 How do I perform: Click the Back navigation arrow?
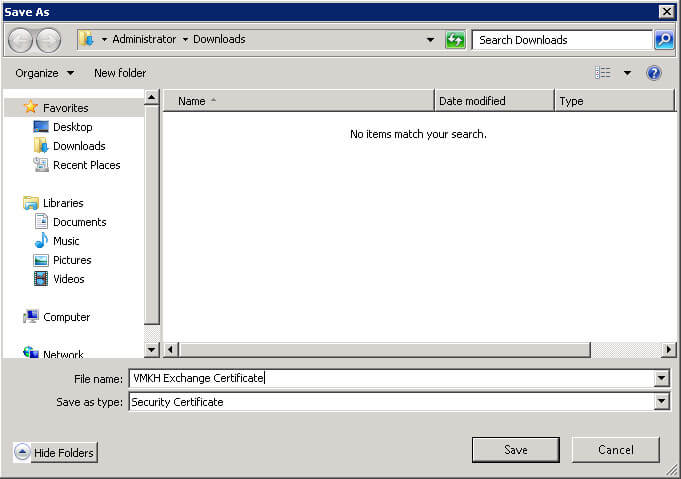tap(20, 40)
